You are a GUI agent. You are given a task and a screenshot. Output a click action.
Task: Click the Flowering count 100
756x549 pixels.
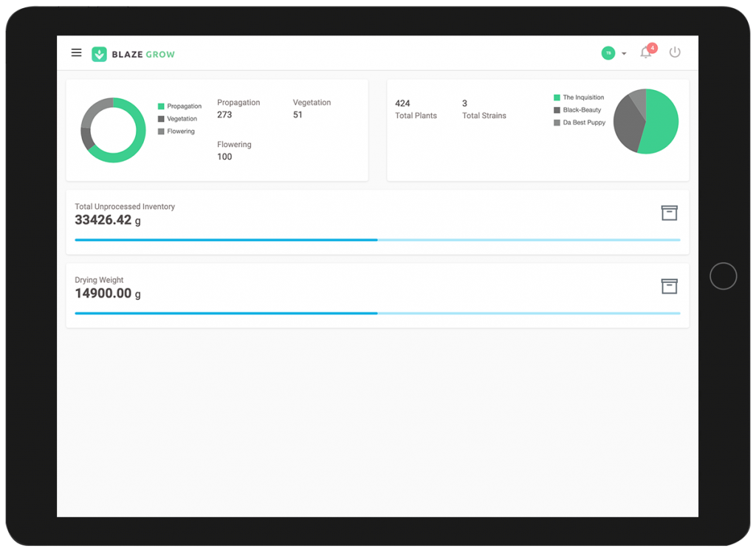(224, 157)
